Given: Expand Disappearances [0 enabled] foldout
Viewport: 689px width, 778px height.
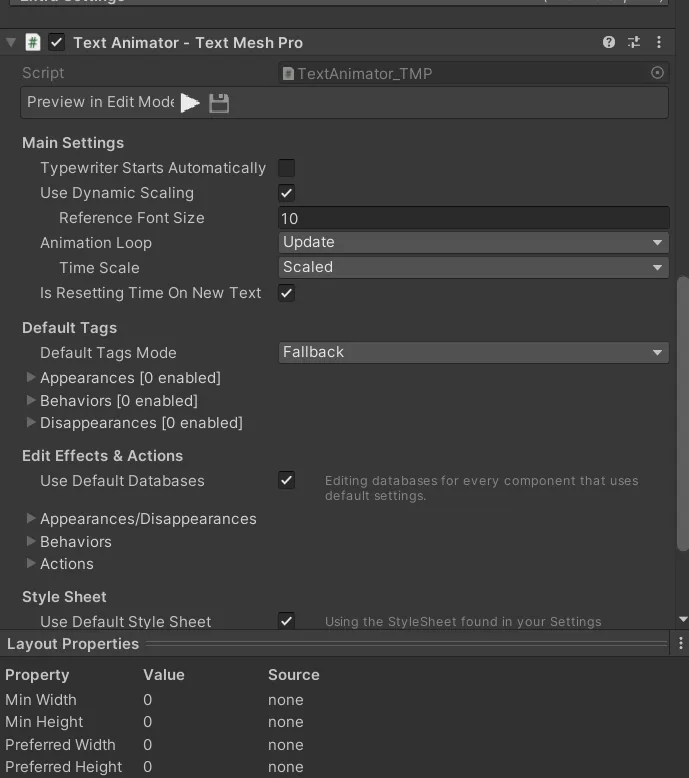Looking at the screenshot, I should point(31,422).
